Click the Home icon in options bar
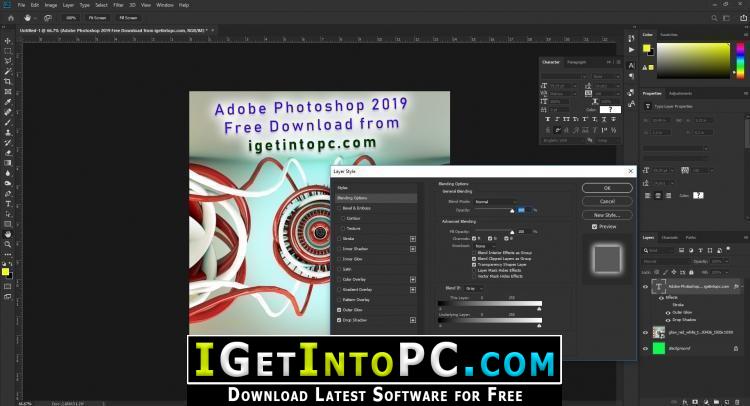This screenshot has height=406, width=750. [11, 18]
